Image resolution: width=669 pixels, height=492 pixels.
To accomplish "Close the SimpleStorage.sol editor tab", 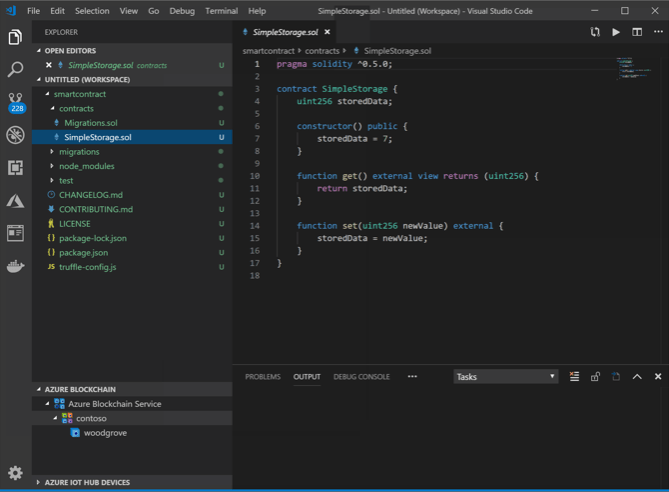I will pos(327,32).
